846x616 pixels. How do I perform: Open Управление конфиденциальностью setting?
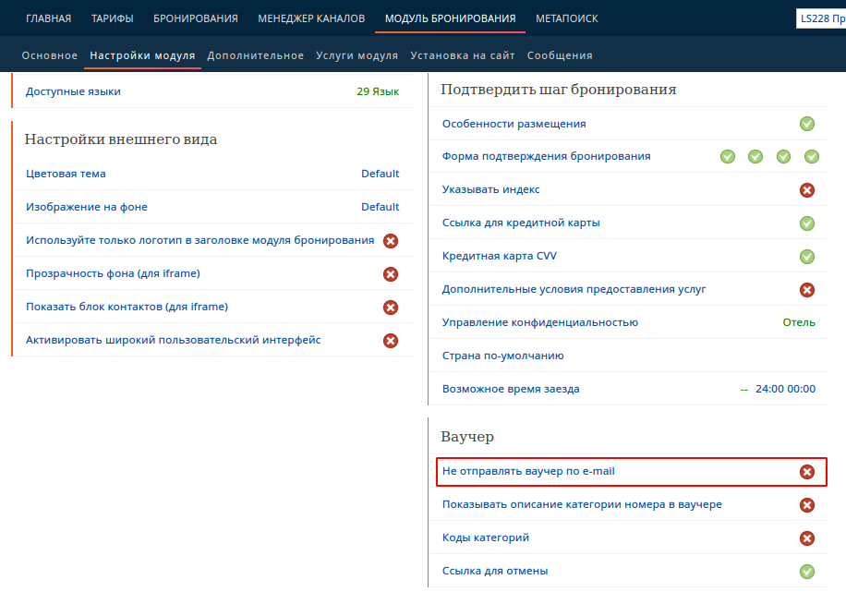coord(539,322)
